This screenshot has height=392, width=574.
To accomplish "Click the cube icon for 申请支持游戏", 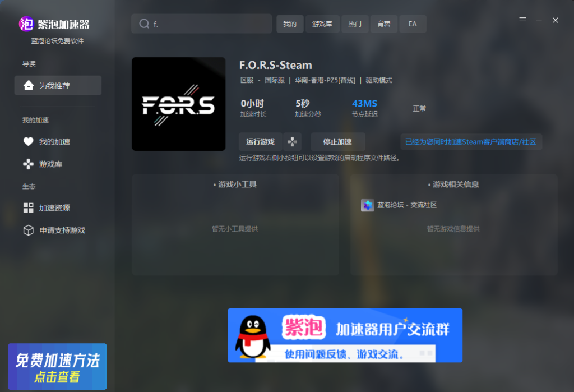I will point(28,230).
